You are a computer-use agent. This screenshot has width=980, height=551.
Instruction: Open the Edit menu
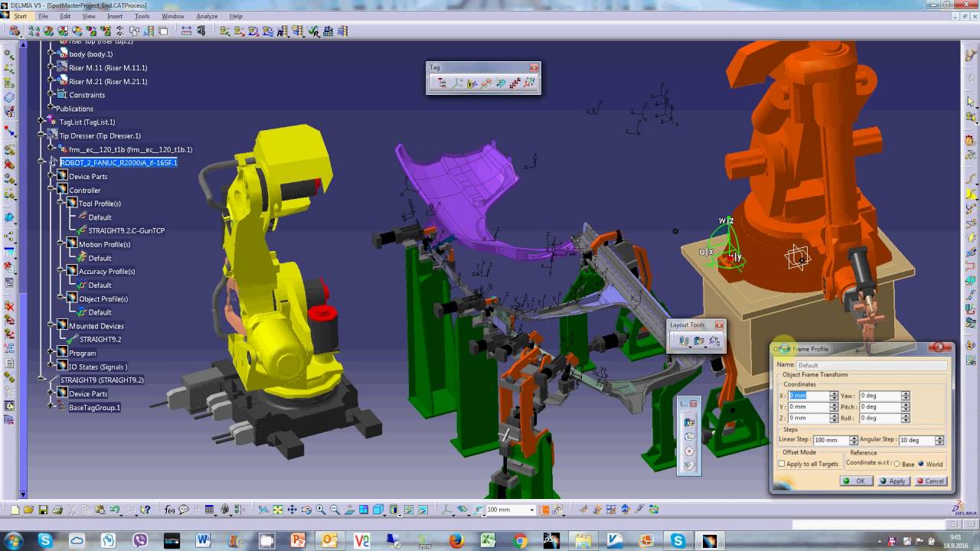(66, 16)
